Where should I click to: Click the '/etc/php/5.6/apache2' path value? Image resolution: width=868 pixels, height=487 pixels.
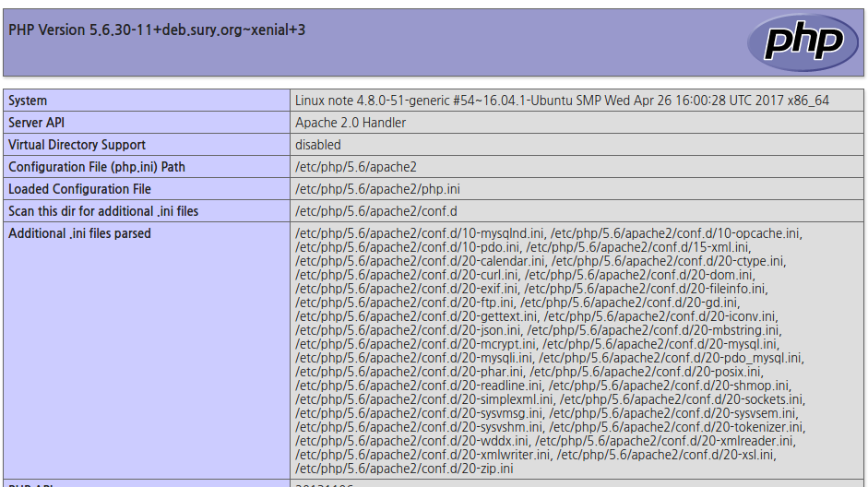(356, 167)
